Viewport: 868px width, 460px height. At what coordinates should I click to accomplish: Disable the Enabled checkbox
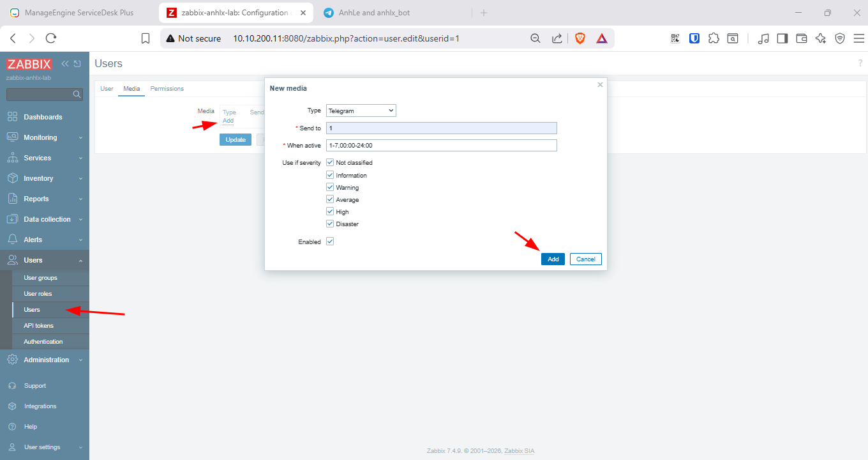coord(330,241)
